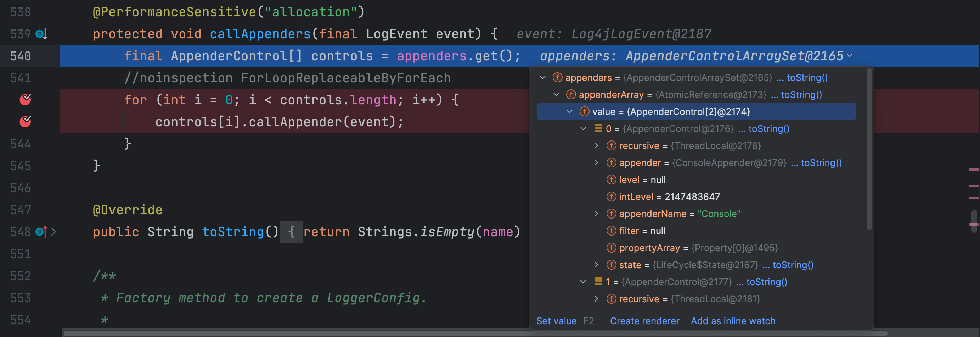The image size is (980, 337).
Task: Collapse the appenders root node
Action: (543, 78)
